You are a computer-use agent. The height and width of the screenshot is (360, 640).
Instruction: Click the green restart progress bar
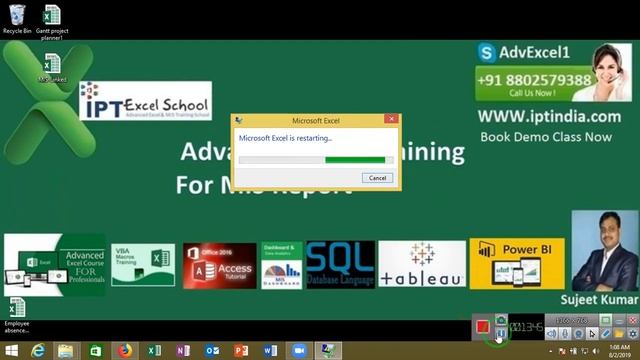click(x=316, y=160)
